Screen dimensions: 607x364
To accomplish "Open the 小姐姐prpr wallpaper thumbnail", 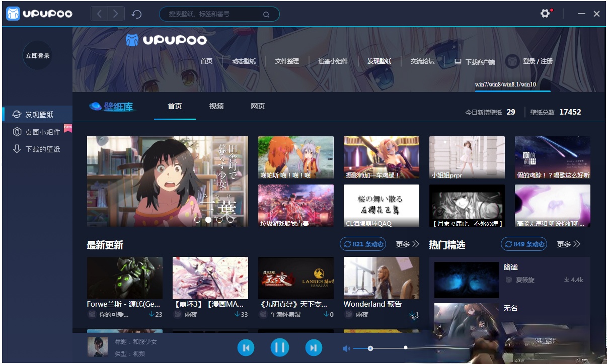I will click(467, 157).
